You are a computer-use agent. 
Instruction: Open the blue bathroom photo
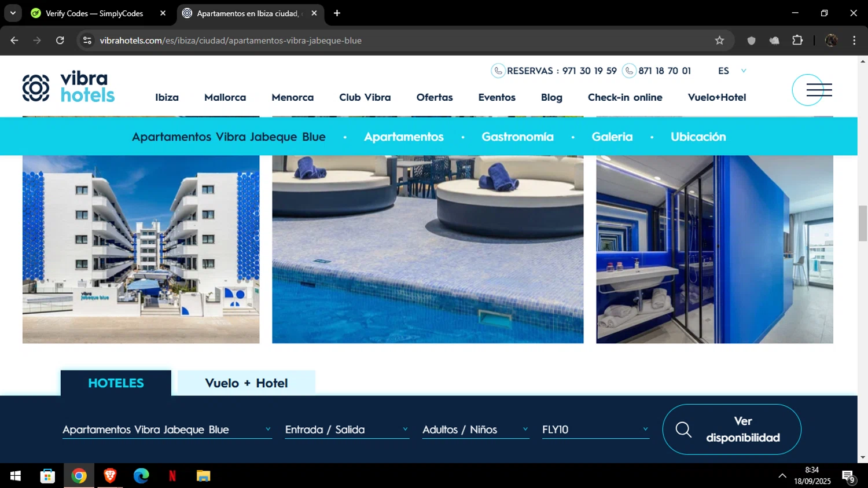click(x=715, y=249)
